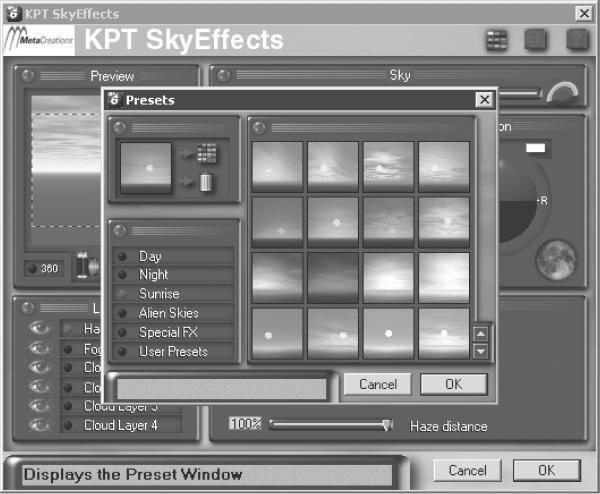Click the moon icon in sky panel
600x494 pixels.
tap(556, 260)
